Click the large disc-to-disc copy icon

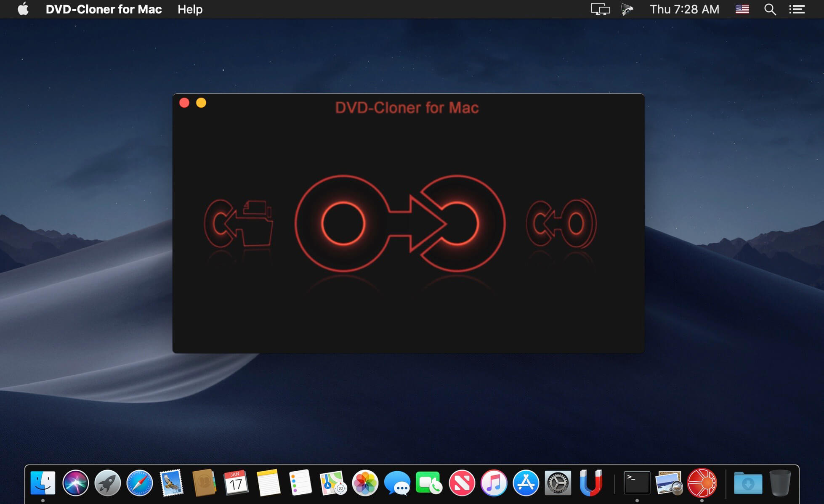pyautogui.click(x=400, y=223)
